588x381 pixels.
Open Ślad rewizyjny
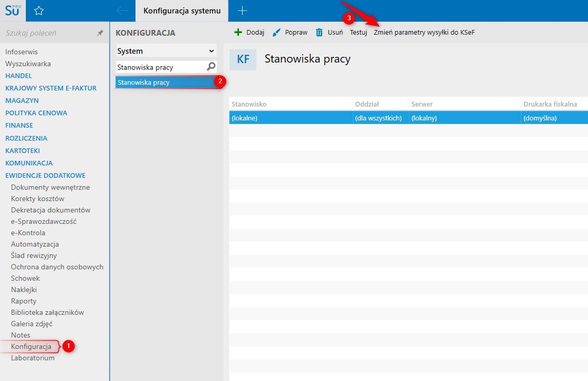(34, 255)
